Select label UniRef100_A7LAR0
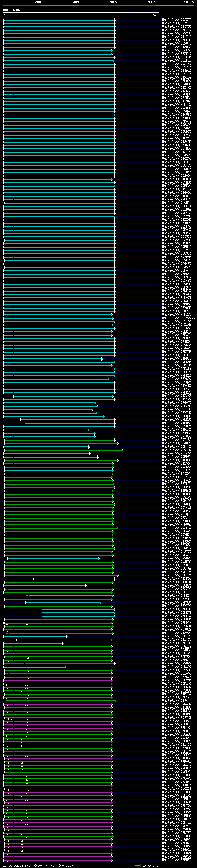Screen dimensions: 197x868 (177, 81)
